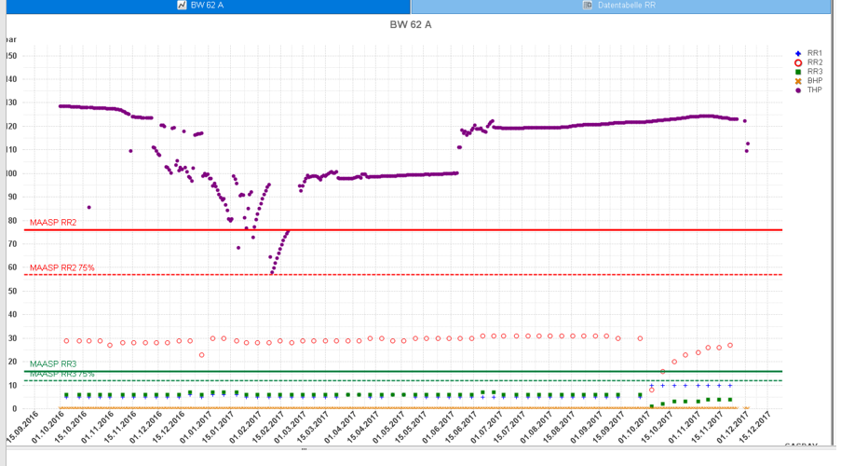This screenshot has height=466, width=868.
Task: Select the RR1 legend label
Action: [814, 53]
